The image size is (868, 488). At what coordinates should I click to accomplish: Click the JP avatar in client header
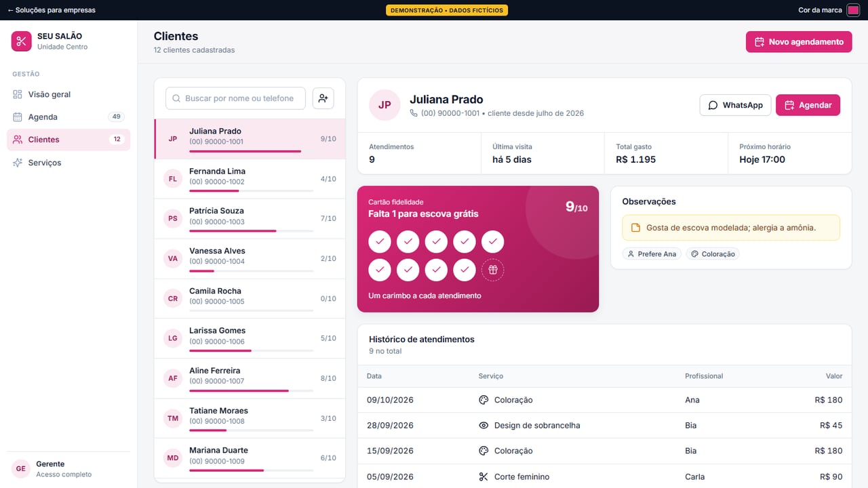[384, 105]
